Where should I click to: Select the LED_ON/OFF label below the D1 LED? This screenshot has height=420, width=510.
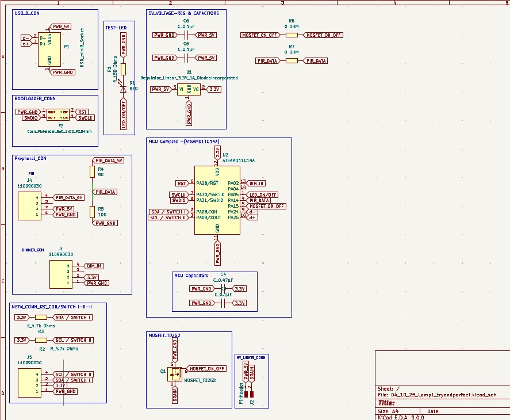123,114
